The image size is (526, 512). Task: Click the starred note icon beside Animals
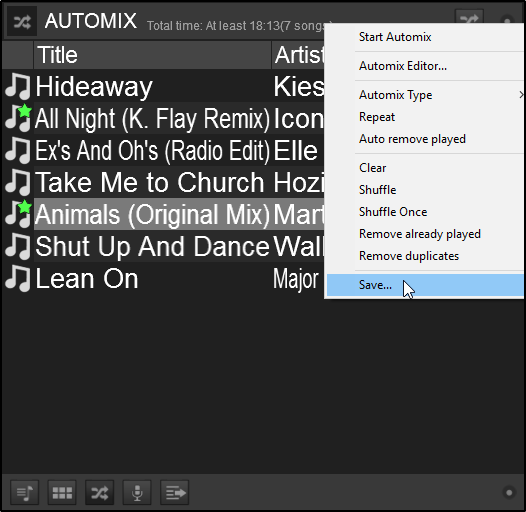18,214
